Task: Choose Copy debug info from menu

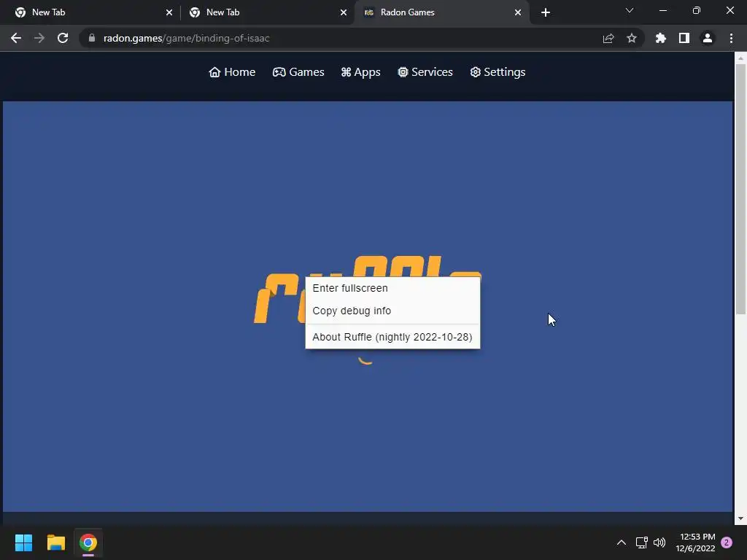Action: 392,311
